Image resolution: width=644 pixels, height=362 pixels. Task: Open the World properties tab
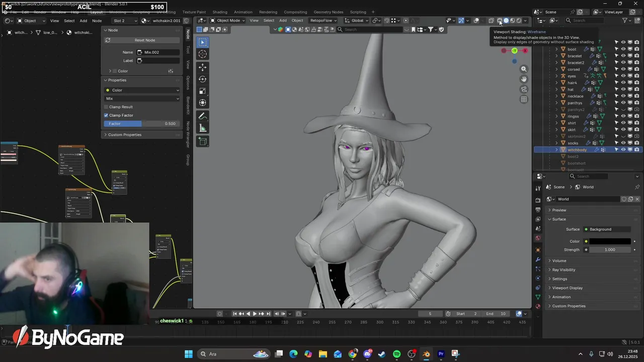tap(538, 238)
